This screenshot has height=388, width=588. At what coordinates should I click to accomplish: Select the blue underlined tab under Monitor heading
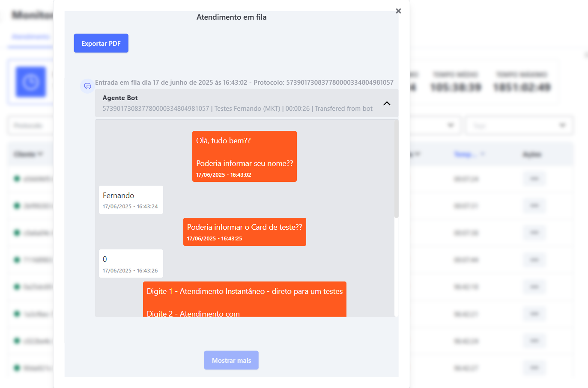coord(30,37)
